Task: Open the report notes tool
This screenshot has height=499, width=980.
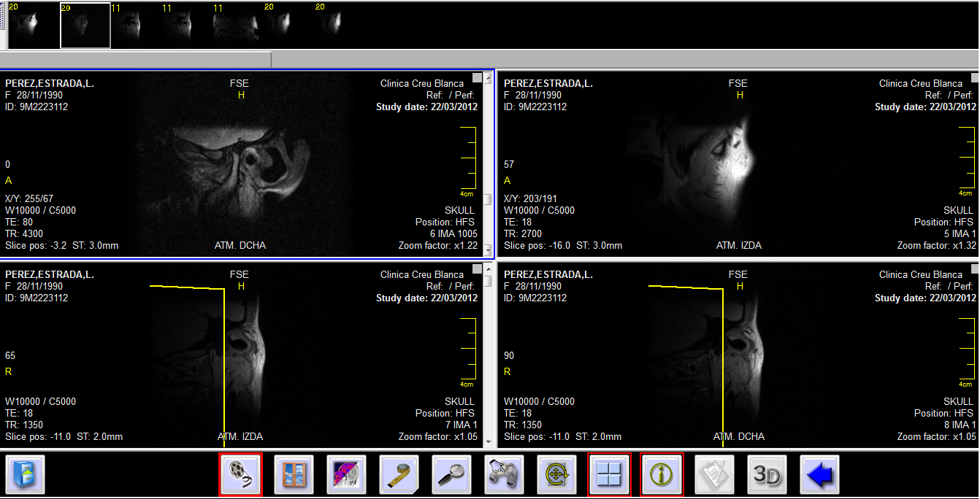Action: coord(714,473)
